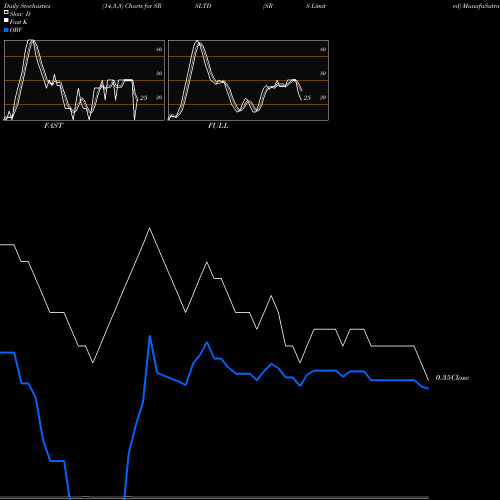Click the 50 level label in FULL chart
500x500 pixels.
[323, 73]
